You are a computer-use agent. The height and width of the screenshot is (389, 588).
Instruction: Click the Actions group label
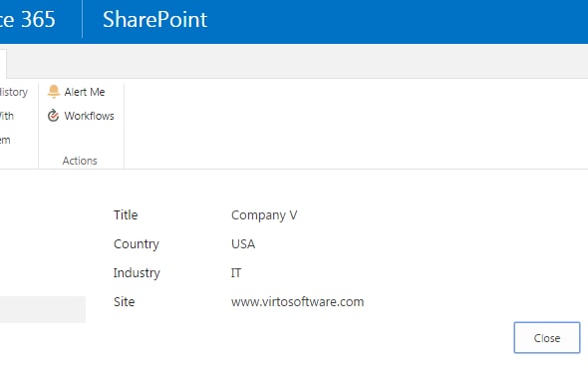[80, 161]
